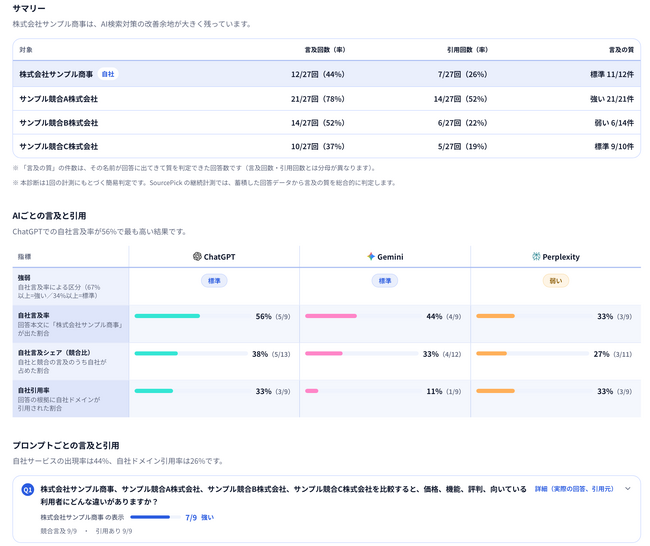Screen dimensions: 650x546
Task: Click the 株式会社サンプル商事の表示 7/9 progress bar
Action: (x=155, y=517)
